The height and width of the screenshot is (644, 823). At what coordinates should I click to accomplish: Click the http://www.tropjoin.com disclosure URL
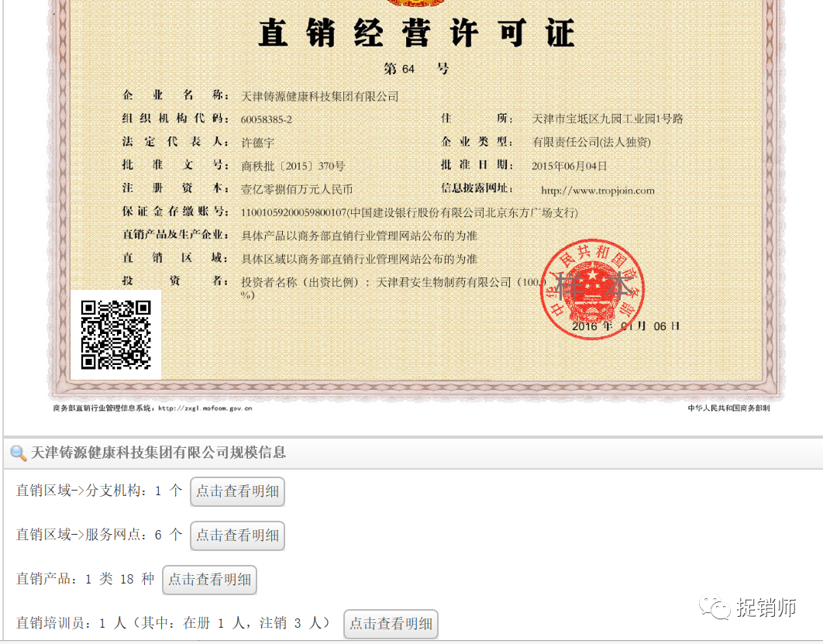(x=597, y=191)
